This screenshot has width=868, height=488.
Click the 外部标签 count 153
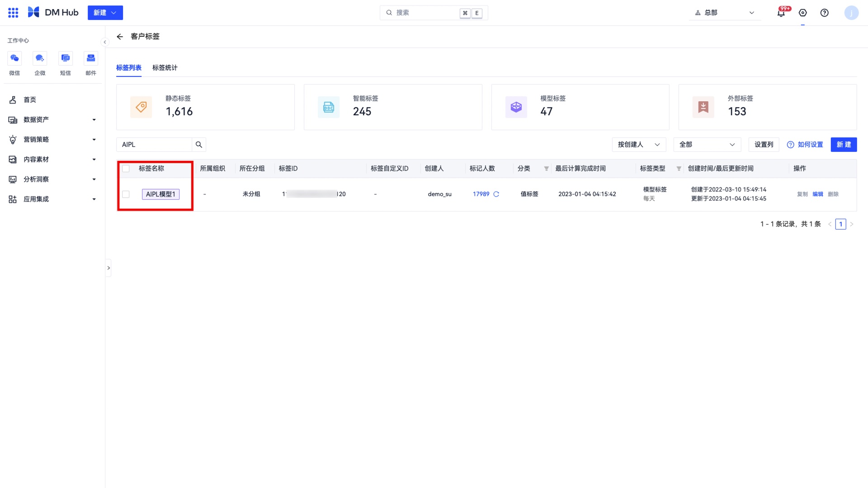pyautogui.click(x=737, y=112)
